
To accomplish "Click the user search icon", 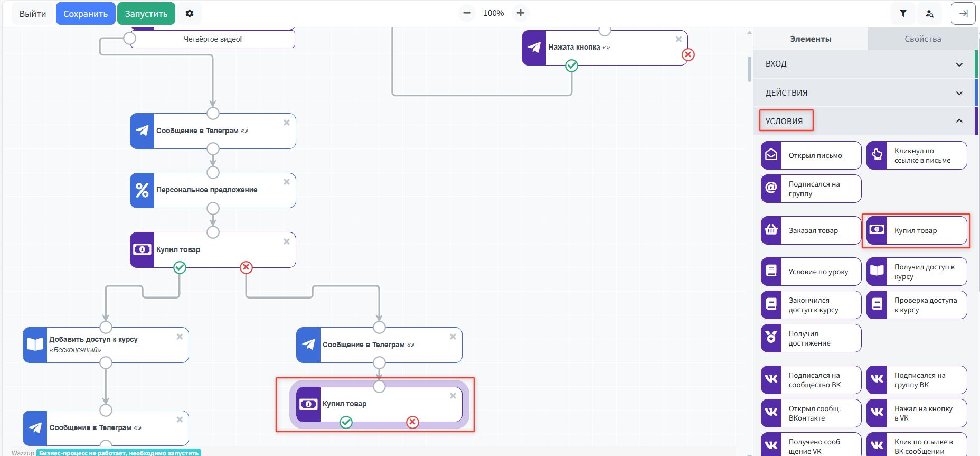I will click(930, 14).
